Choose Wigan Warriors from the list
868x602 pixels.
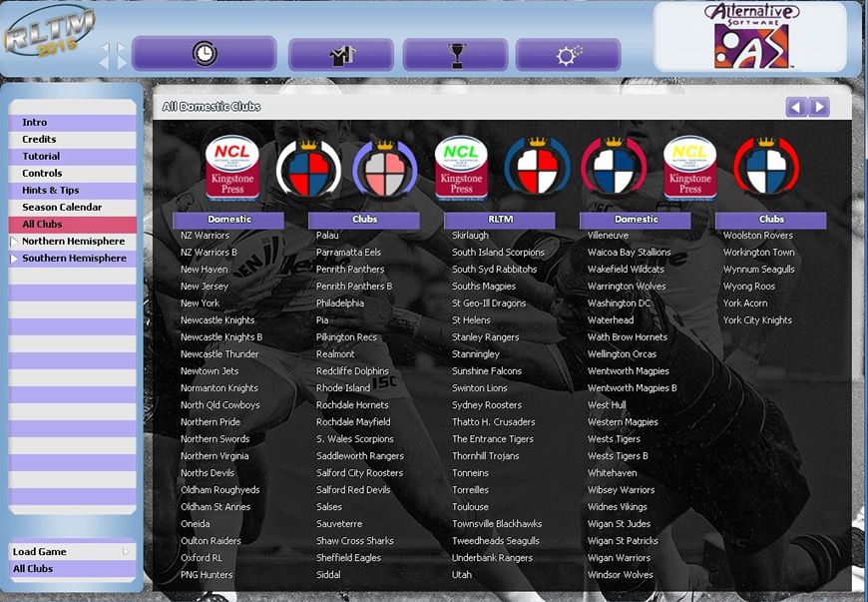(x=619, y=558)
